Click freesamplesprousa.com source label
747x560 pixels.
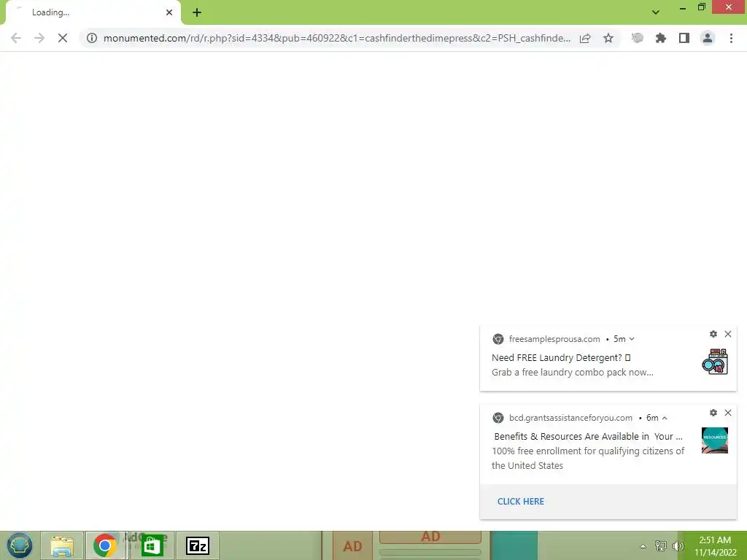click(554, 339)
